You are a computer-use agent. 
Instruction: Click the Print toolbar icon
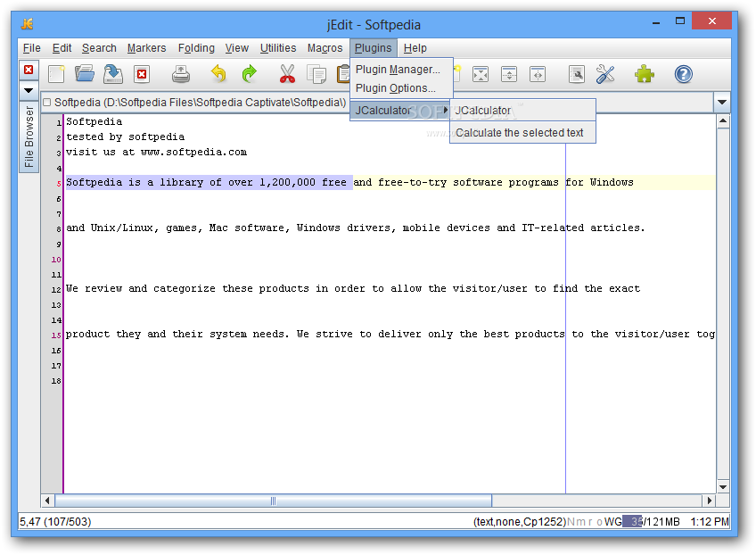tap(181, 74)
